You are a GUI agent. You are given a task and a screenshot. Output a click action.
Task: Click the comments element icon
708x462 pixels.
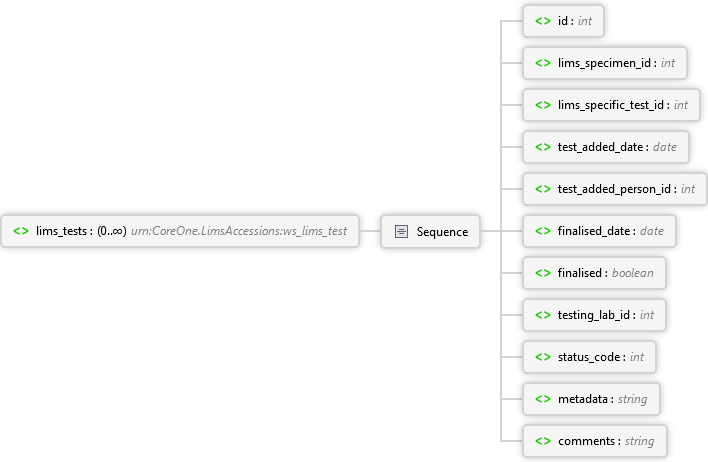tap(543, 440)
